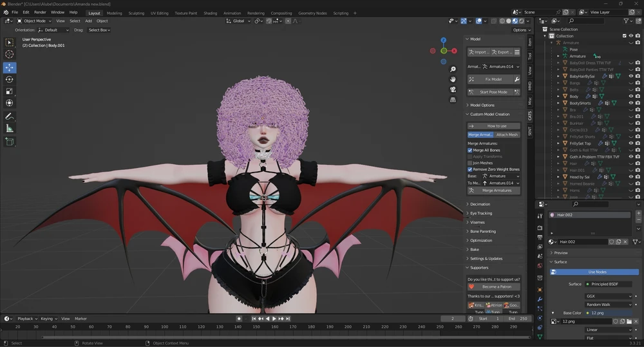Click the red X axis gizmo
This screenshot has width=644, height=347.
[x=454, y=51]
